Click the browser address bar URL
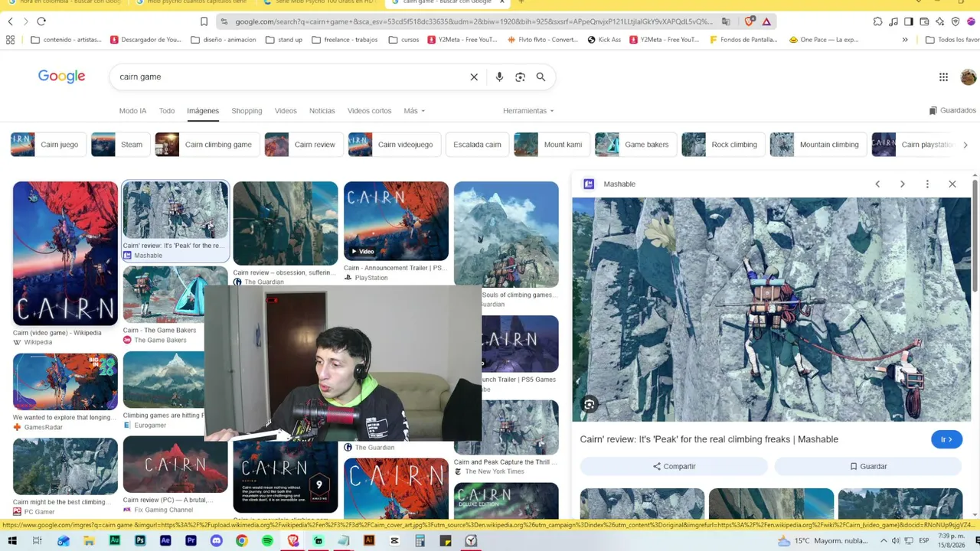Viewport: 980px width, 551px height. [473, 21]
